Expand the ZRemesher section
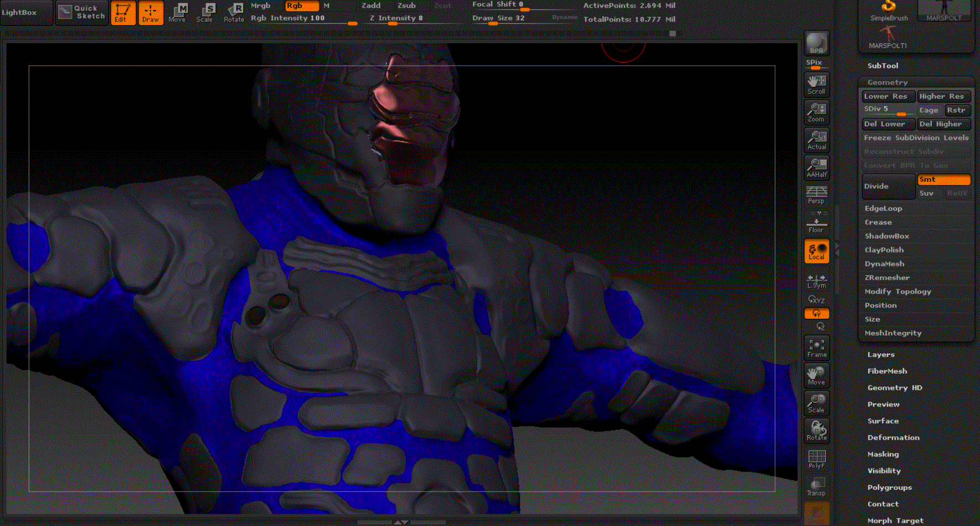980x526 pixels. (x=887, y=278)
